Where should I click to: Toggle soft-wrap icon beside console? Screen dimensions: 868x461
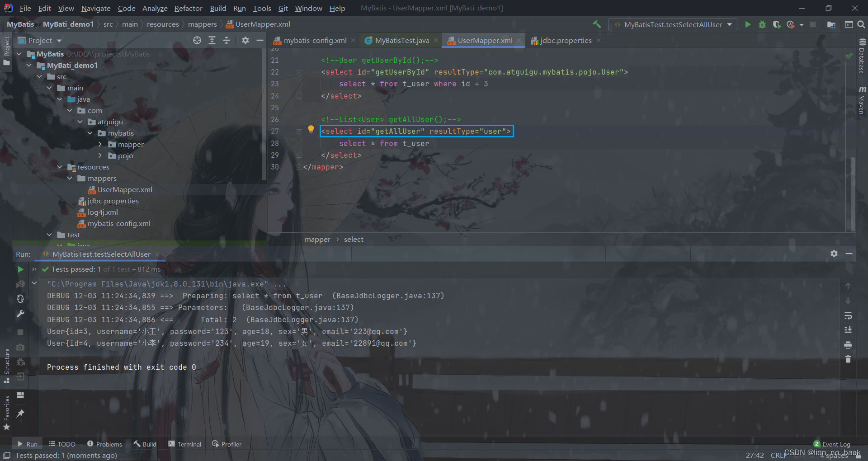pos(848,315)
